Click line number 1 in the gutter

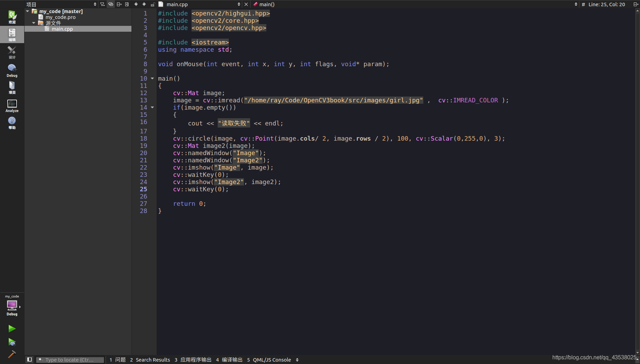[145, 13]
